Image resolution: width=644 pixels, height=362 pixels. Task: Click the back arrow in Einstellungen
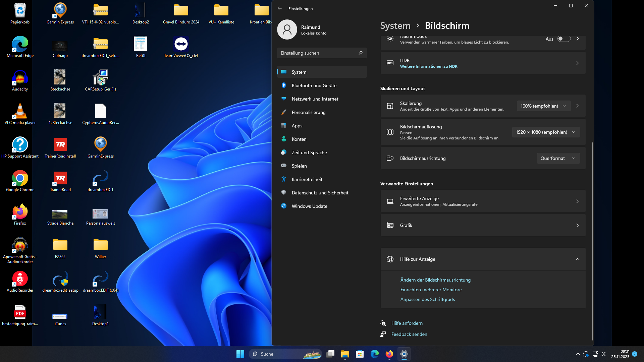280,8
